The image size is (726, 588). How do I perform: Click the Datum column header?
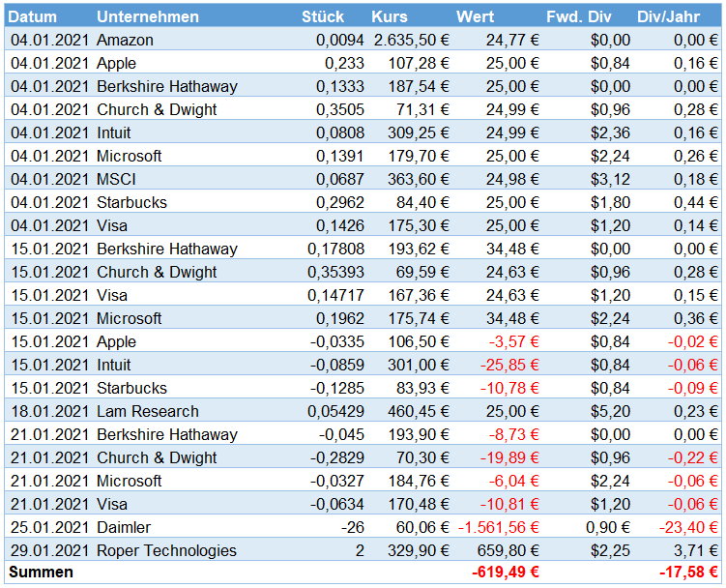pyautogui.click(x=33, y=16)
